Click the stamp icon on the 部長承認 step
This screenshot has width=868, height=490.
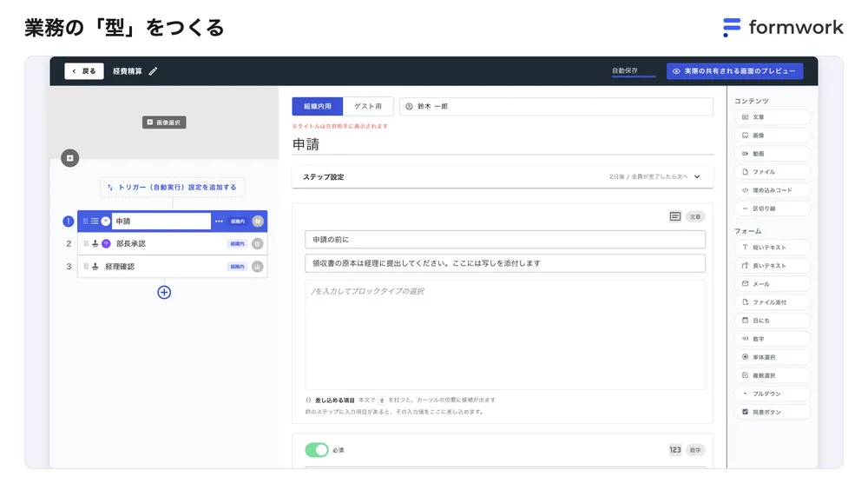click(x=95, y=243)
